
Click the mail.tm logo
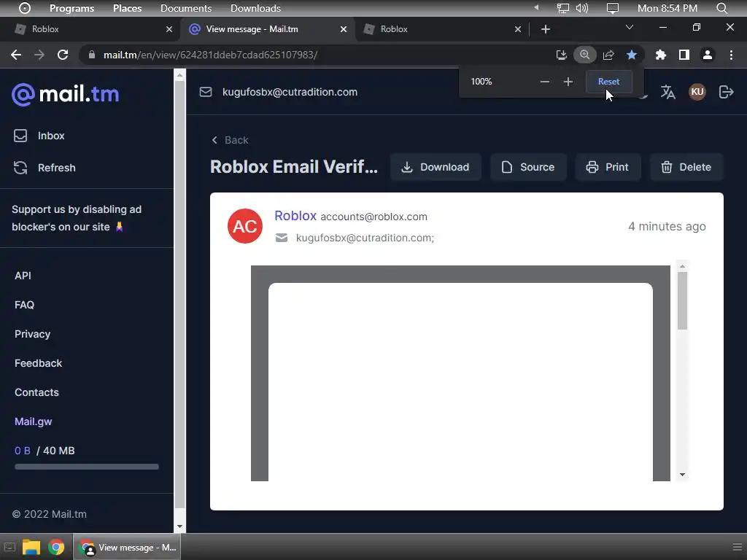tap(65, 94)
